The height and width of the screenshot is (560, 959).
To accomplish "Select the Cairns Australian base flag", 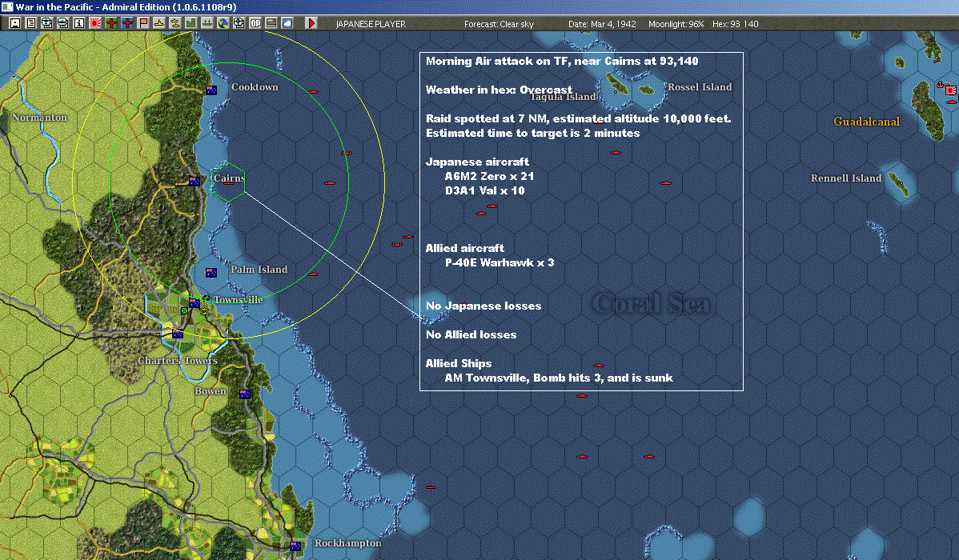I will coord(195,181).
